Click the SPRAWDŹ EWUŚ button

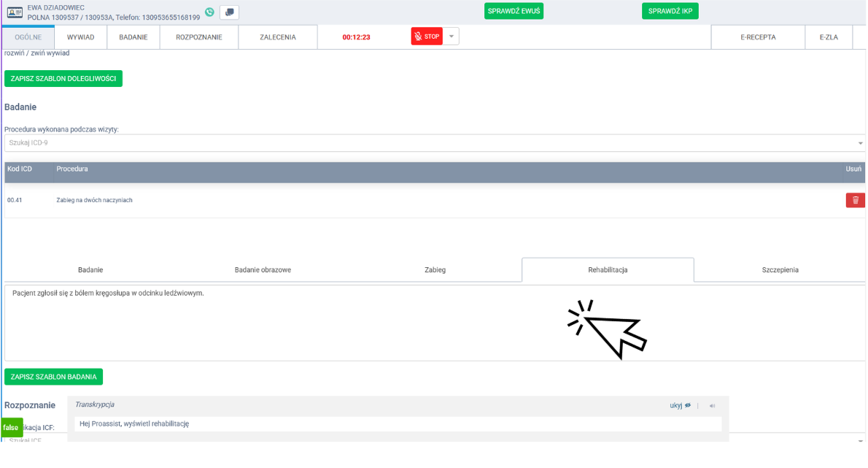(514, 11)
